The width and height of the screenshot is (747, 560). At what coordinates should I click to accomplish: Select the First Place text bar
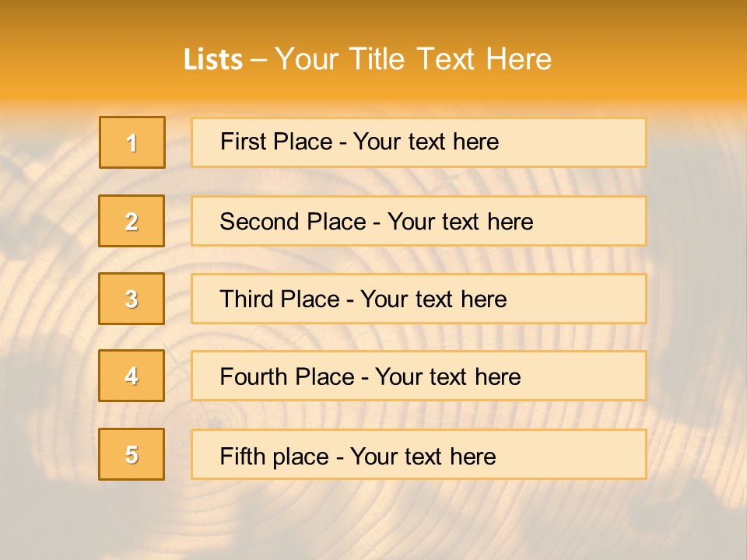pyautogui.click(x=419, y=142)
